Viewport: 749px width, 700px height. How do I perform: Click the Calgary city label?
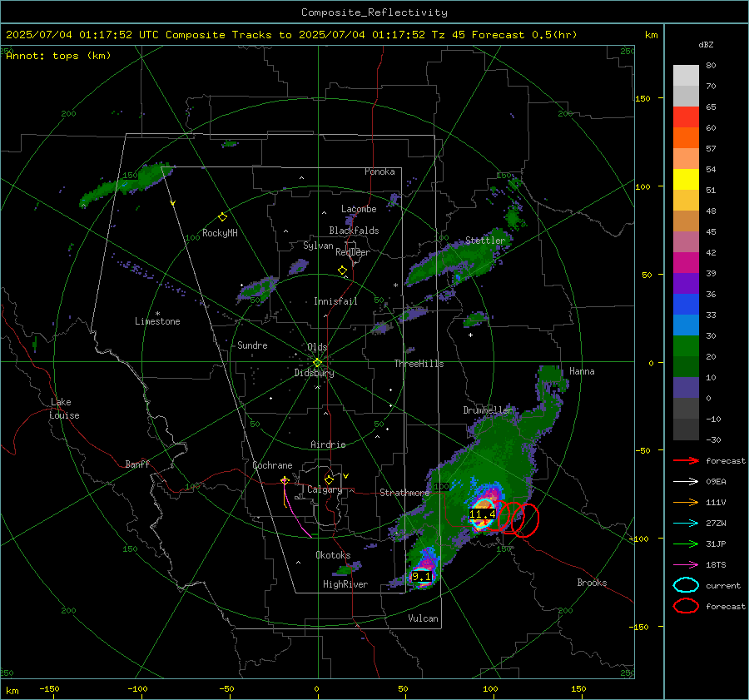click(325, 489)
